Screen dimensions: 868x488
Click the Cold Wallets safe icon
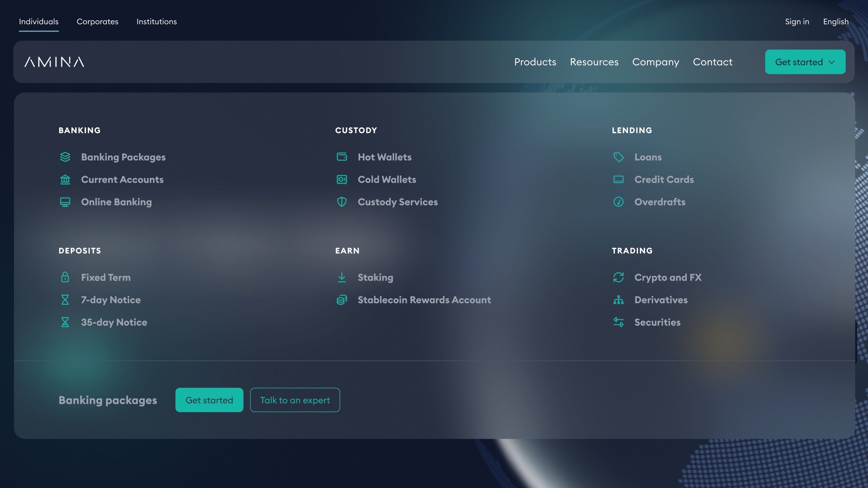(342, 179)
